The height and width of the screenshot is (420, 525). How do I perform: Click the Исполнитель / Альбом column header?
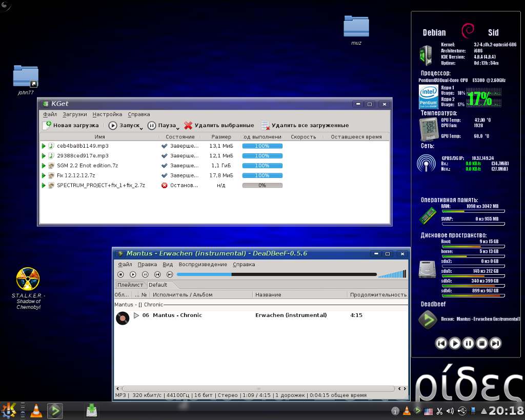(x=201, y=295)
